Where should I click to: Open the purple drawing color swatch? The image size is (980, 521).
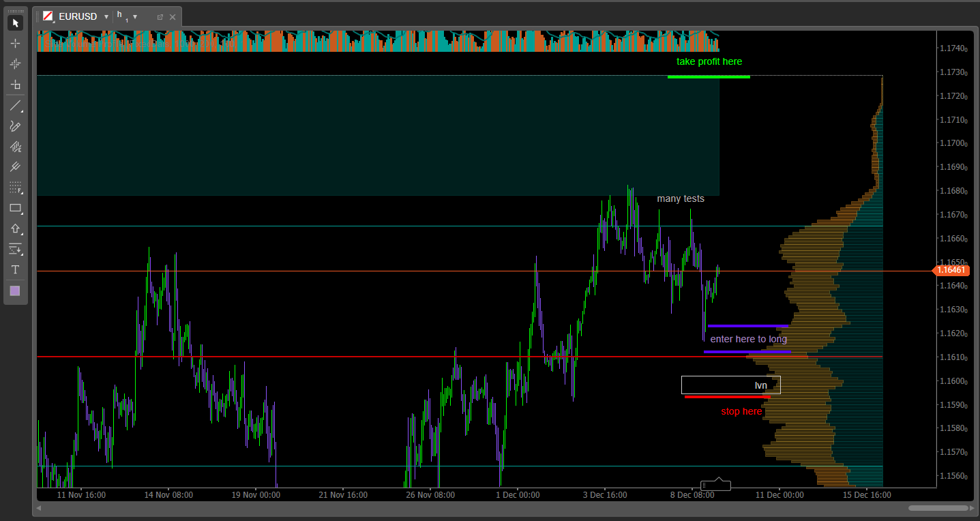[15, 291]
